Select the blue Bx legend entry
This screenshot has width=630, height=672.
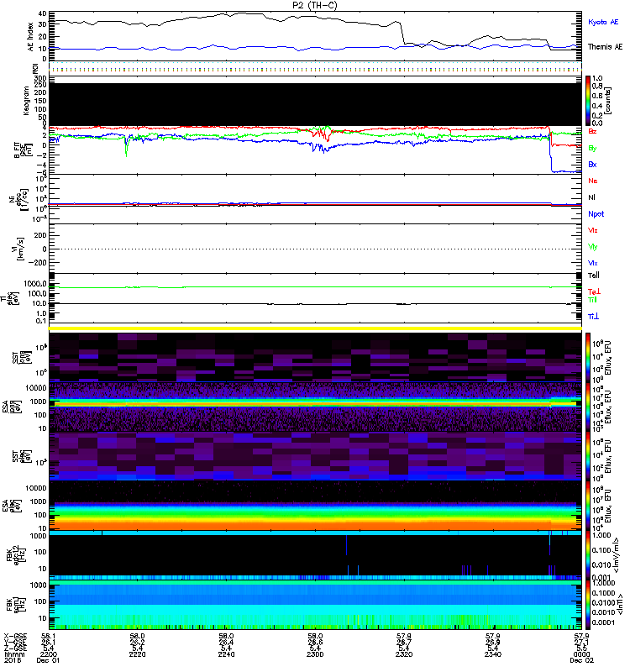(593, 165)
